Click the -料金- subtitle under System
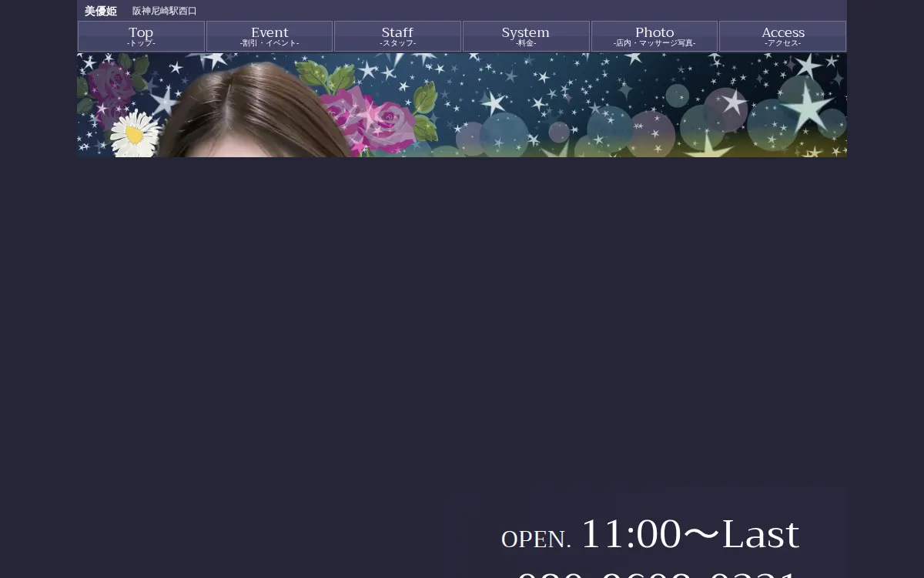Screen dimensions: 924x578 coord(526,44)
